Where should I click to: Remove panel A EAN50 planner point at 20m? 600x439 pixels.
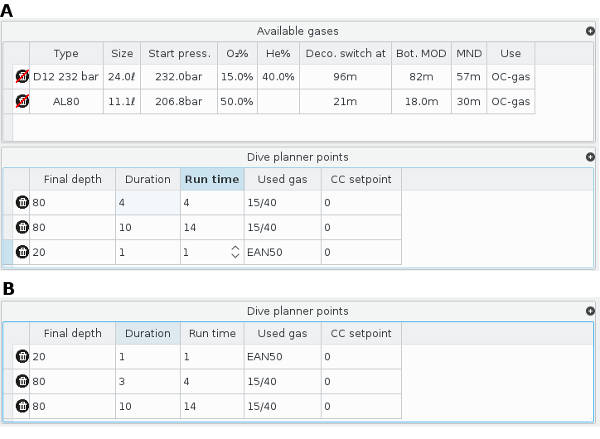(22, 253)
